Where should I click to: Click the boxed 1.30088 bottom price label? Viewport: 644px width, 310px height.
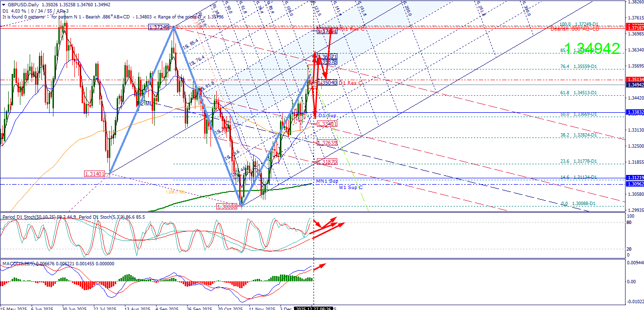click(x=227, y=207)
